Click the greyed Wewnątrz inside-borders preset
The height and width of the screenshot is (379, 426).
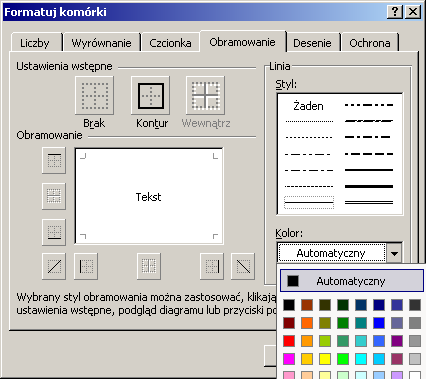pos(205,96)
